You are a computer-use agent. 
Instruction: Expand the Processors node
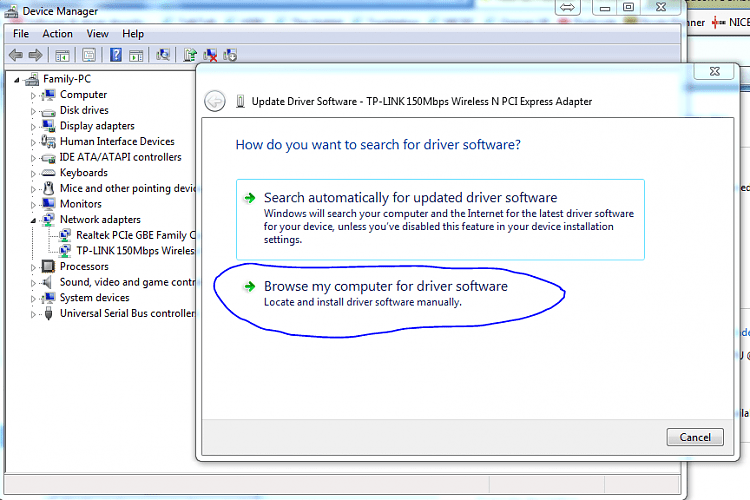coord(33,267)
